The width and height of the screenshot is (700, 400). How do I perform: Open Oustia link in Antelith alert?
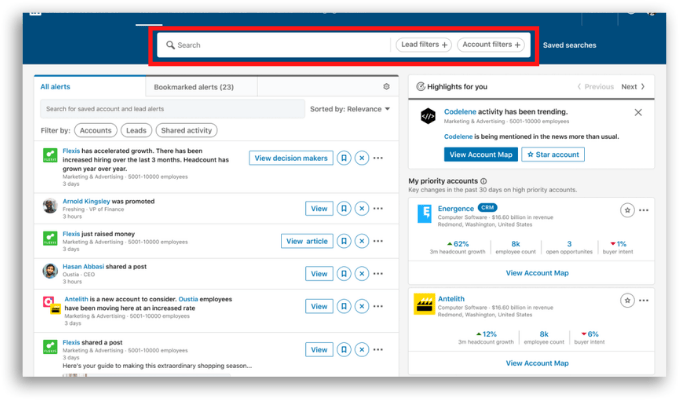[x=188, y=299]
